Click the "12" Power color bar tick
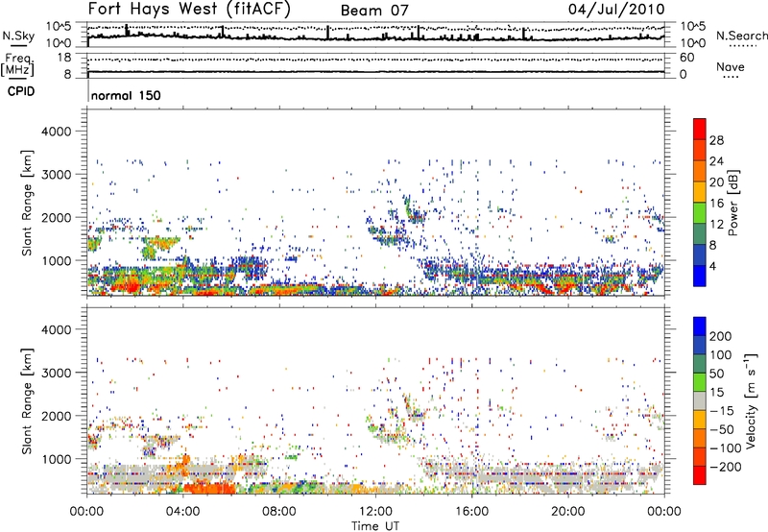 [716, 225]
